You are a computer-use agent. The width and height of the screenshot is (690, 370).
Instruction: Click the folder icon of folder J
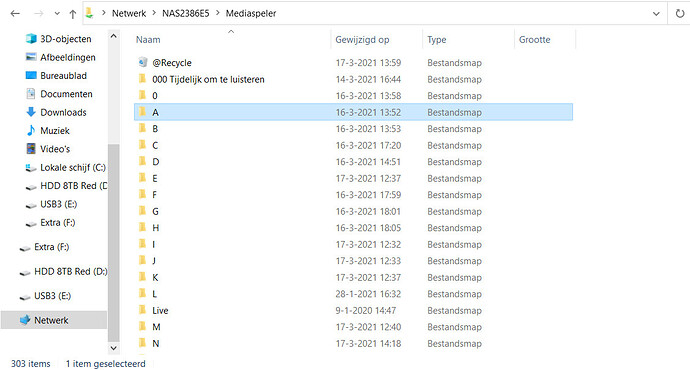coord(142,260)
